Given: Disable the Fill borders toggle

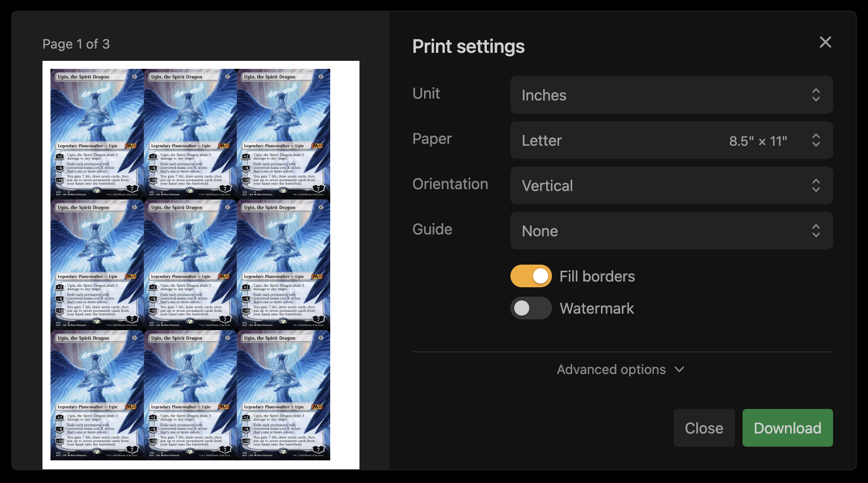Looking at the screenshot, I should [x=531, y=276].
